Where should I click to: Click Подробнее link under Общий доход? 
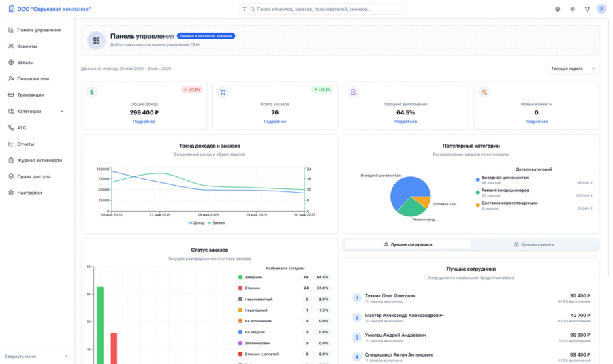tap(144, 122)
